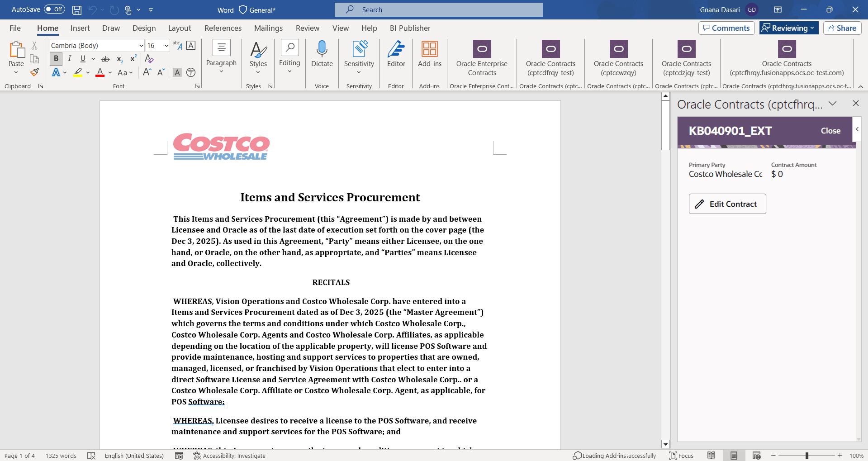The width and height of the screenshot is (868, 461).
Task: Open the font size dropdown
Action: 166,46
